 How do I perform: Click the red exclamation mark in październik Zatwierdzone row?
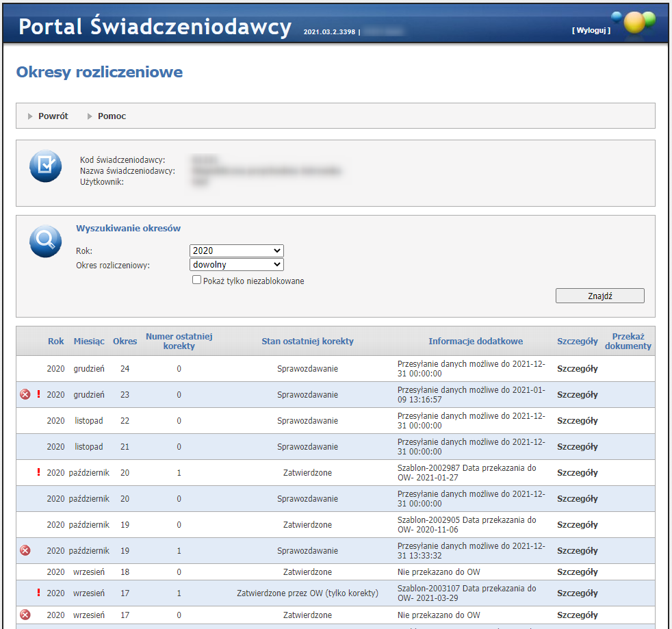point(38,472)
